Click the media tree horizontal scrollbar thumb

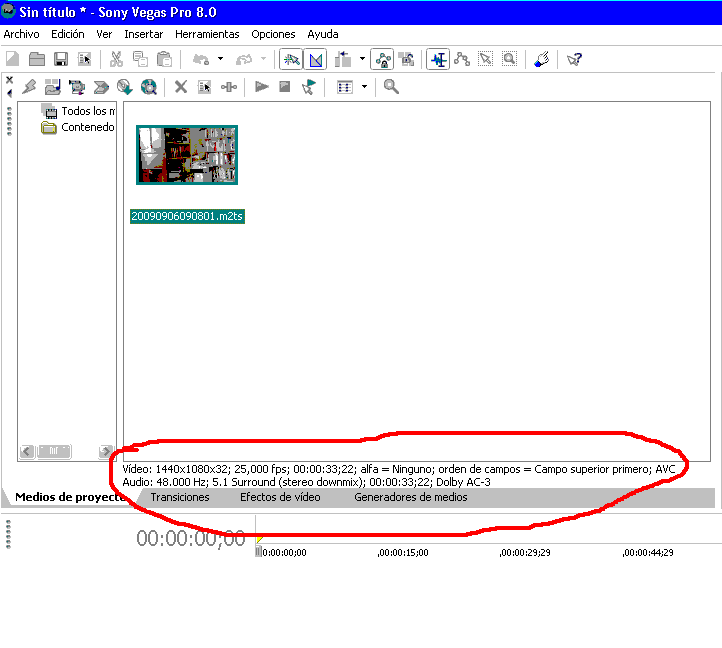(55, 451)
